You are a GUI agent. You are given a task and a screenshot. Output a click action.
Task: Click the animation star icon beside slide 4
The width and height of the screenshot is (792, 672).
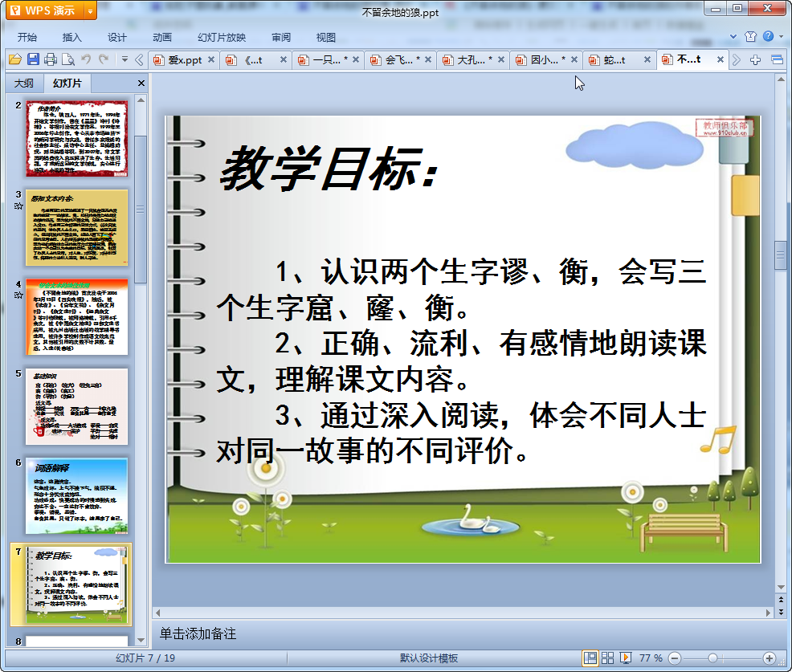[18, 295]
